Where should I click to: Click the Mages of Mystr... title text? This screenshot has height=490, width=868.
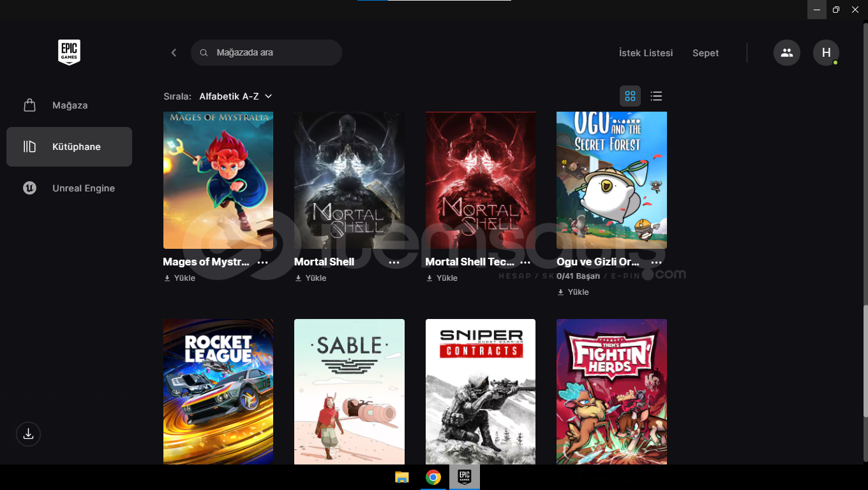(x=206, y=262)
